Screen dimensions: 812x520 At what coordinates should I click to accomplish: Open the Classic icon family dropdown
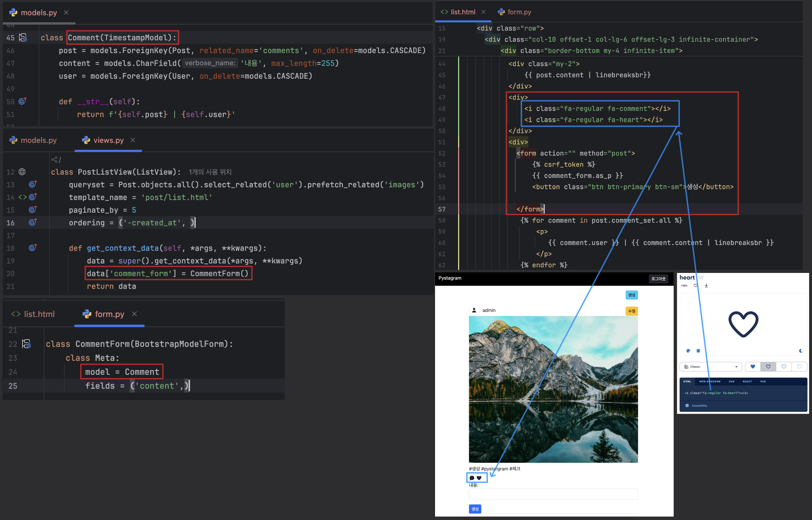(710, 367)
